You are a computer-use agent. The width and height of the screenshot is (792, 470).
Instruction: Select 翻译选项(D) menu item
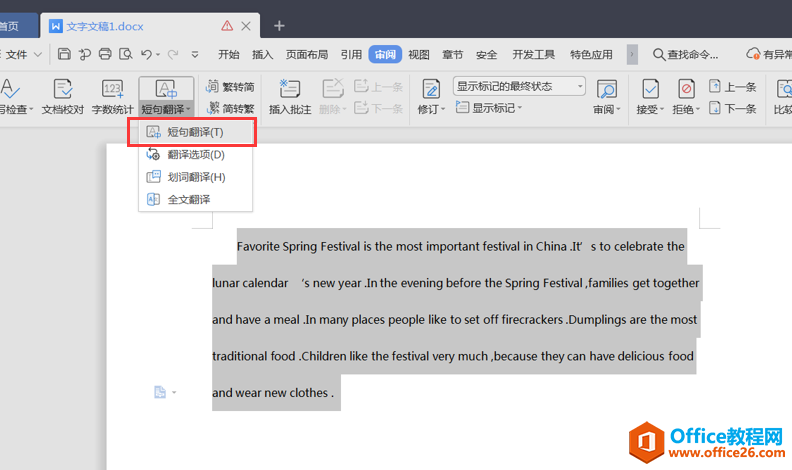coord(195,154)
